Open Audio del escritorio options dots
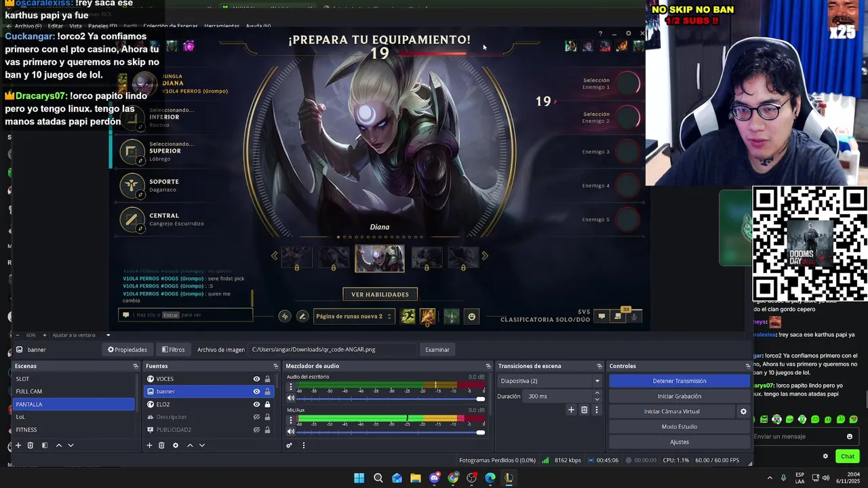This screenshot has height=488, width=868. coord(291,387)
